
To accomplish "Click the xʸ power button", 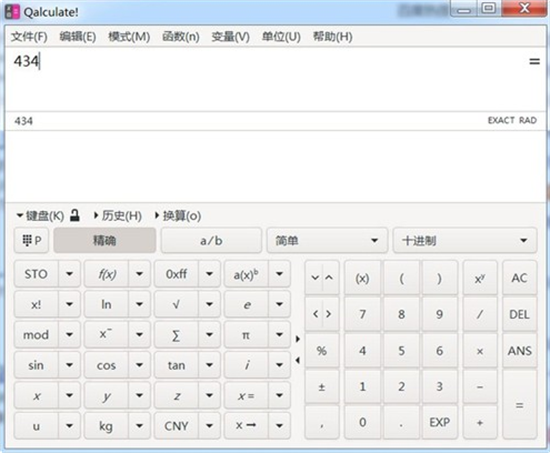I will pyautogui.click(x=480, y=278).
